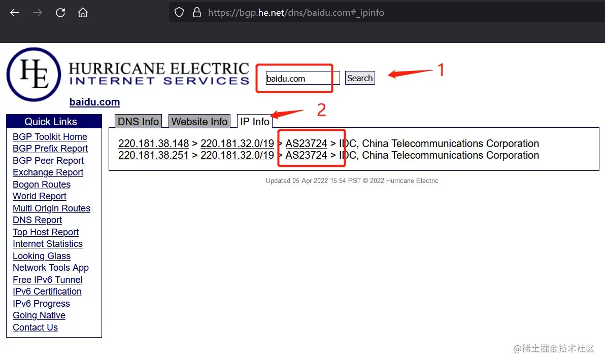Open DNS Report link
The width and height of the screenshot is (605, 364).
point(37,220)
